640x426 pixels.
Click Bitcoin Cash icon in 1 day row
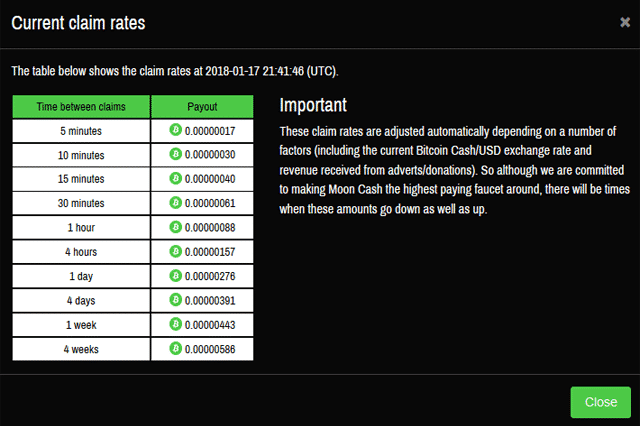coord(176,276)
